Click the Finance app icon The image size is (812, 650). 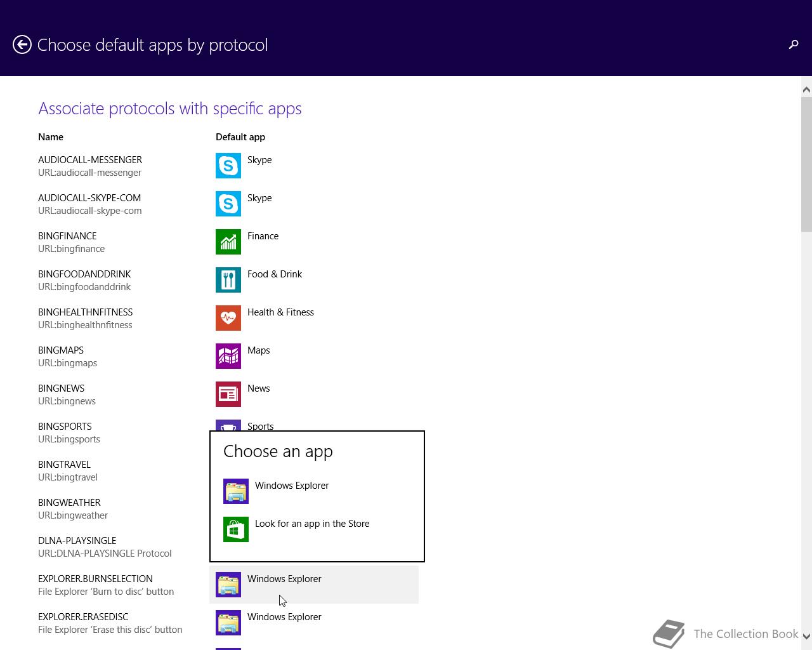[228, 242]
